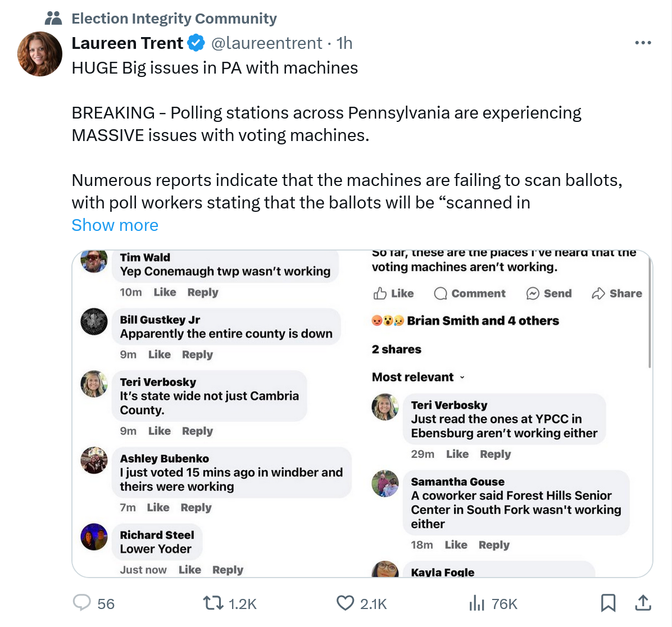Click the reply speech bubble icon
672x627 pixels.
[x=82, y=603]
